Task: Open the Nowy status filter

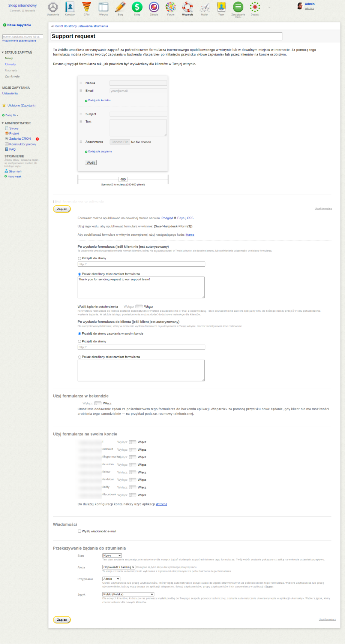Action: [9, 58]
